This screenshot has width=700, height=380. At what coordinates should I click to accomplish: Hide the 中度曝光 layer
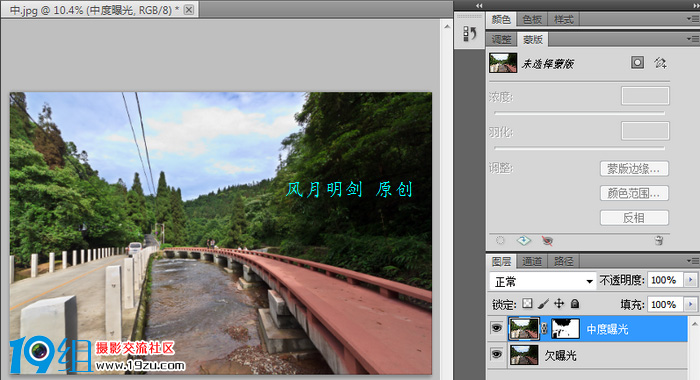point(496,328)
